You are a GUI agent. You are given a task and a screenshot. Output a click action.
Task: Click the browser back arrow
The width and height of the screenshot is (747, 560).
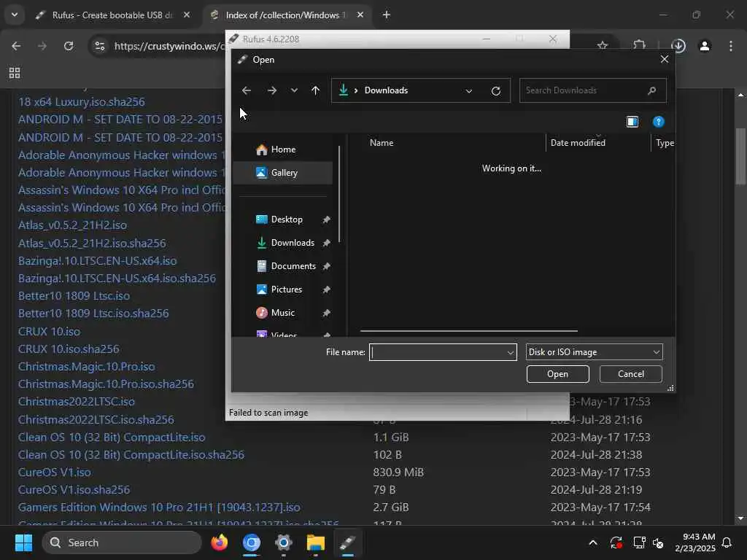(16, 46)
